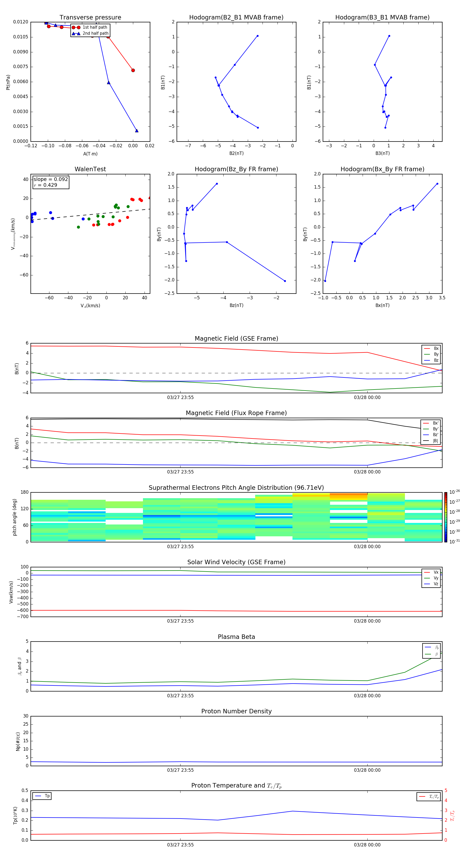Click the lowest blue triangle marker in Transverse pressure

click(x=137, y=130)
